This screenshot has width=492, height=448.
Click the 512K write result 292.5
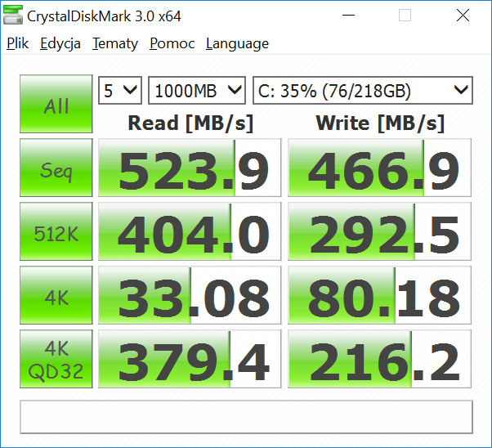point(380,231)
